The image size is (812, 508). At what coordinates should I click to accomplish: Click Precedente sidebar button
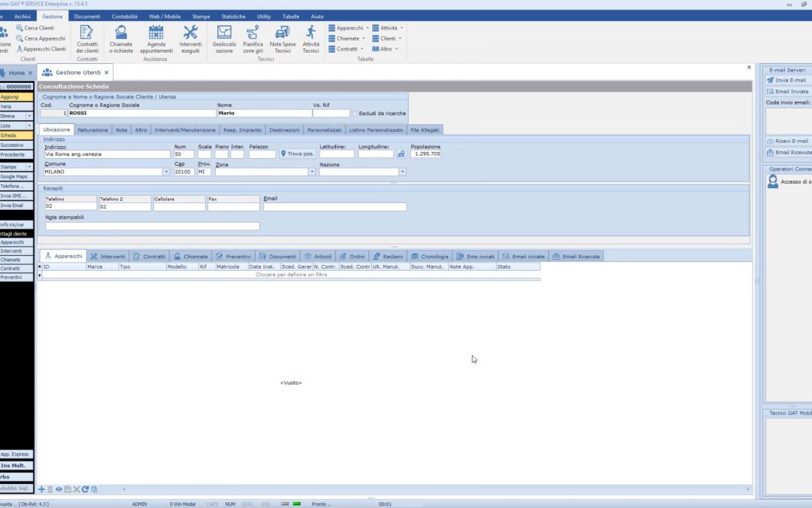click(x=17, y=155)
